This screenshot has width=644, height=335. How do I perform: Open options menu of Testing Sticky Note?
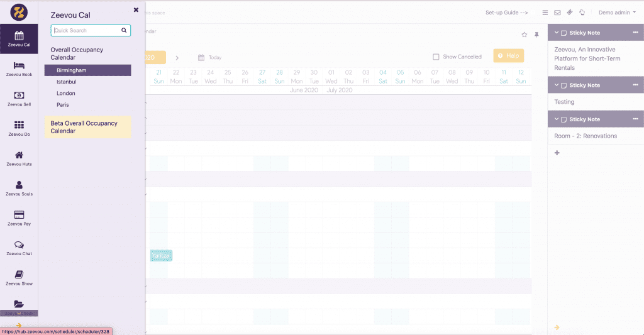635,85
